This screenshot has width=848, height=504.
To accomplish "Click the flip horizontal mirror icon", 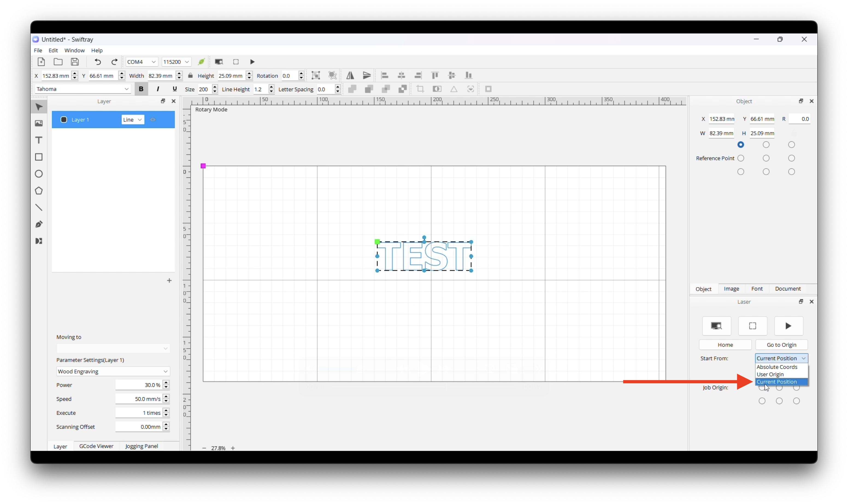I will (x=350, y=75).
